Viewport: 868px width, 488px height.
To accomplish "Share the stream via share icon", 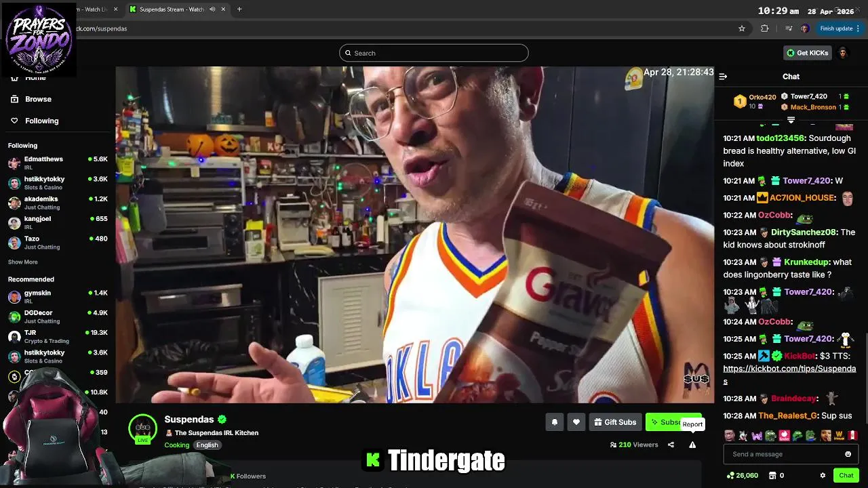I will point(671,445).
